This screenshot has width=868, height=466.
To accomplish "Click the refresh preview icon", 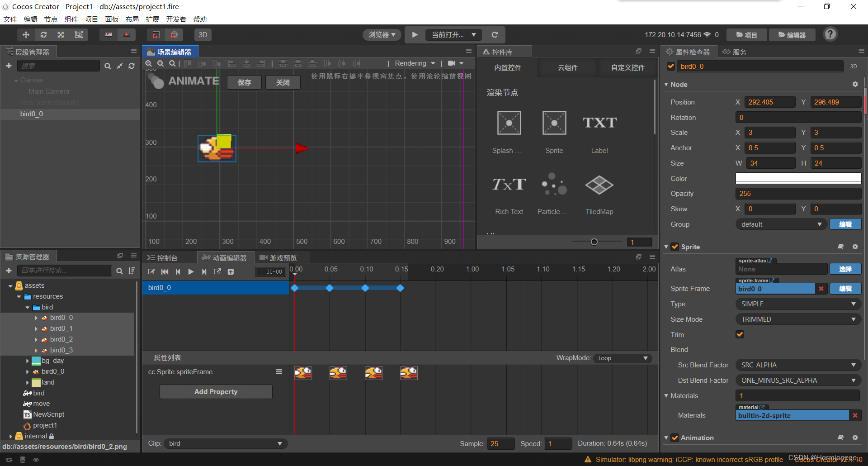I will pyautogui.click(x=495, y=35).
